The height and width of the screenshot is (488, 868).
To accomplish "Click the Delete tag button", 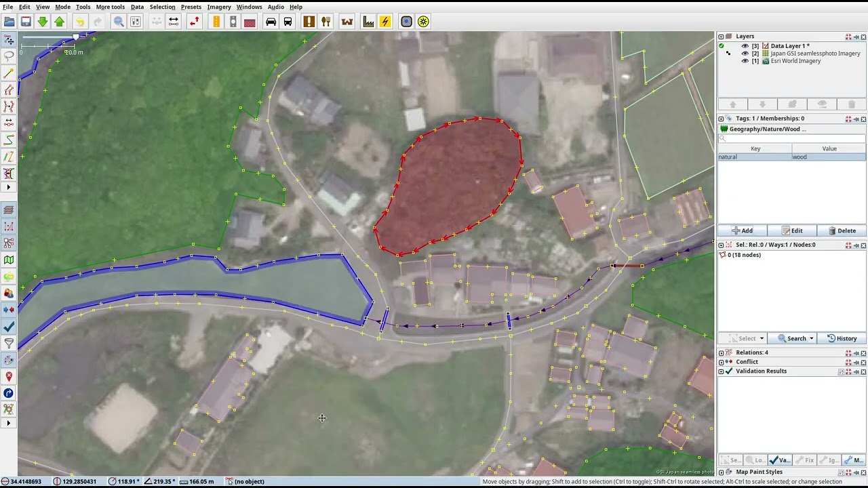I will click(842, 230).
